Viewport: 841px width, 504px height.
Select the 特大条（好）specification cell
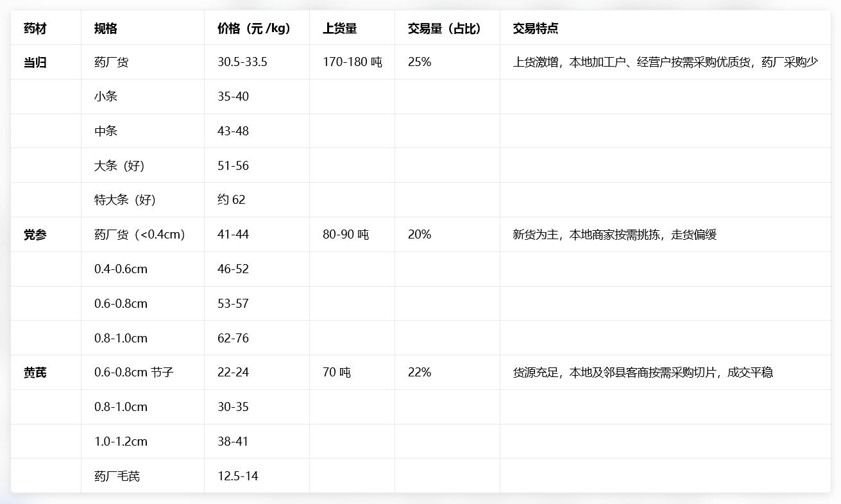pyautogui.click(x=125, y=200)
